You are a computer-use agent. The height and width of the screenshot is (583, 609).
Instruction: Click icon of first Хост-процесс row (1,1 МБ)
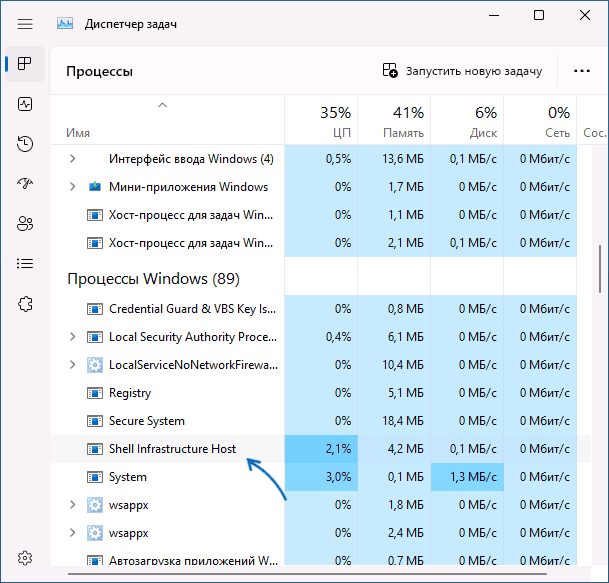95,215
